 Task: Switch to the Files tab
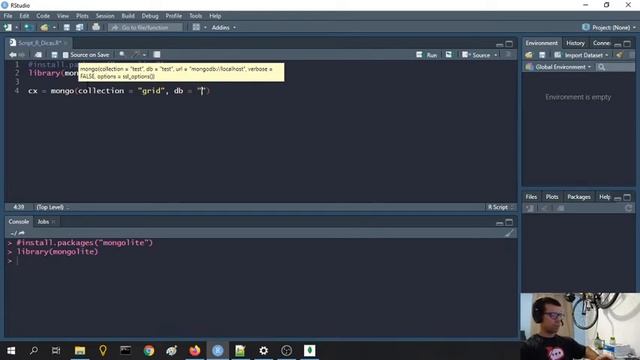pos(531,197)
